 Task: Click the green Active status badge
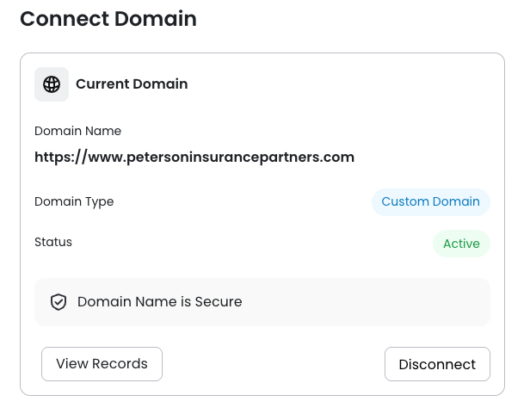point(461,244)
